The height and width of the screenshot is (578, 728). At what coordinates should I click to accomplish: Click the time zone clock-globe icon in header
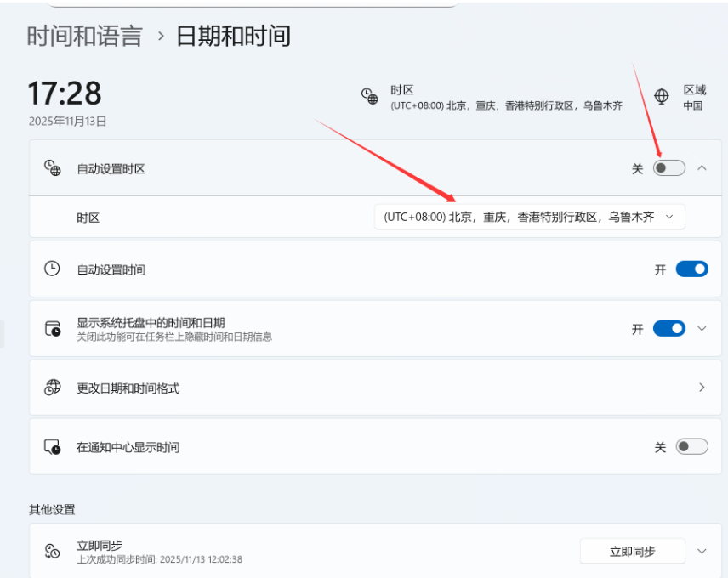click(x=370, y=96)
